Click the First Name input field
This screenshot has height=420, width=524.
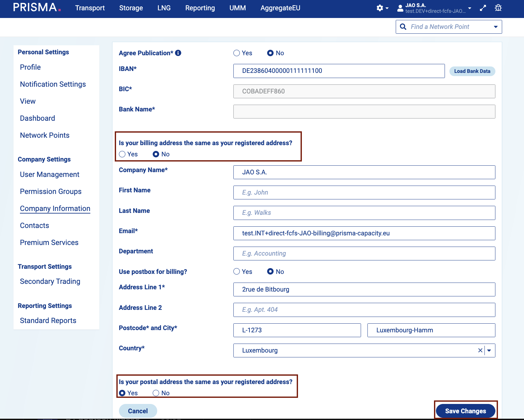point(364,192)
